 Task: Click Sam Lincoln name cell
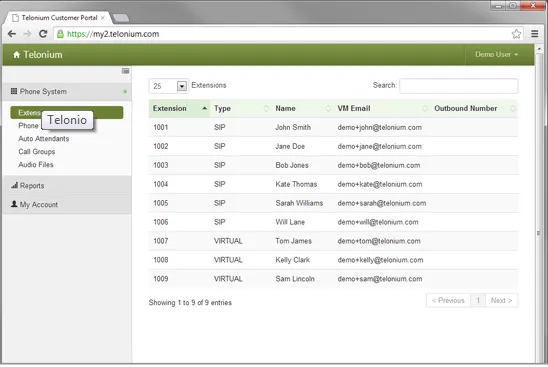pos(295,279)
